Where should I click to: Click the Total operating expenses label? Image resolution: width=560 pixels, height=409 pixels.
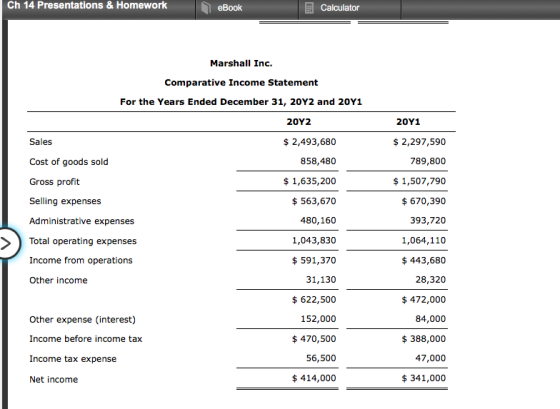(x=83, y=241)
